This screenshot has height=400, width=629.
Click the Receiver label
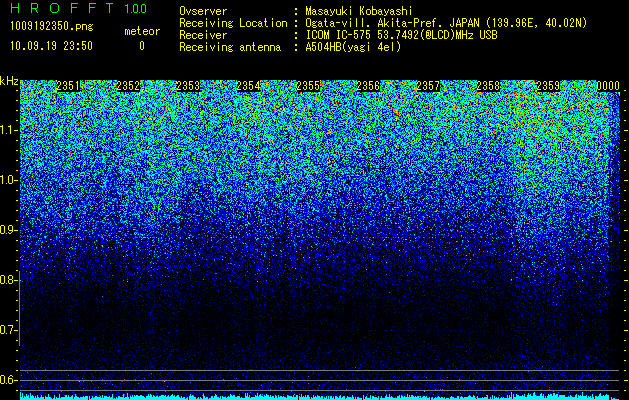pyautogui.click(x=203, y=35)
